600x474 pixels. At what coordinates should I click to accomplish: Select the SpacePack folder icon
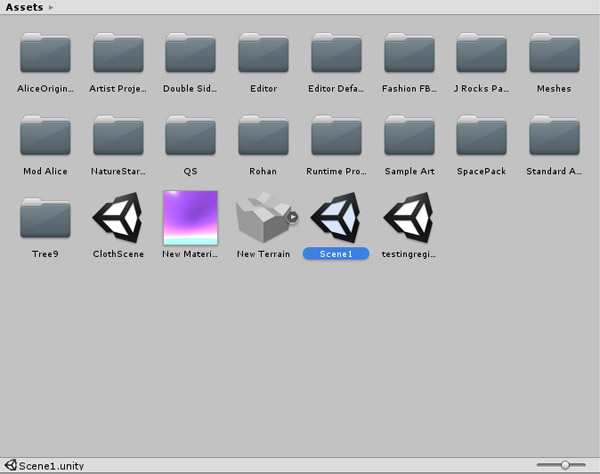(x=481, y=135)
